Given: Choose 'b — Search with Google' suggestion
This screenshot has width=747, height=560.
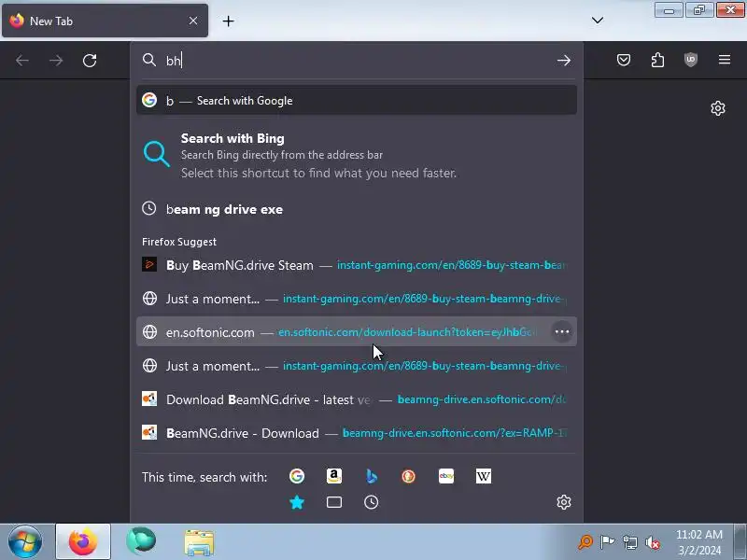Looking at the screenshot, I should (x=357, y=101).
